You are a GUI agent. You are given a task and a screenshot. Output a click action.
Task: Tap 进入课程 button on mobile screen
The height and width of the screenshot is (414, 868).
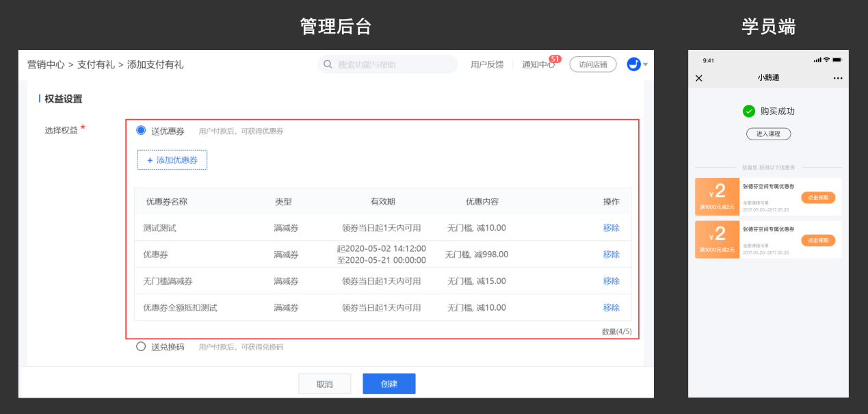(x=768, y=134)
